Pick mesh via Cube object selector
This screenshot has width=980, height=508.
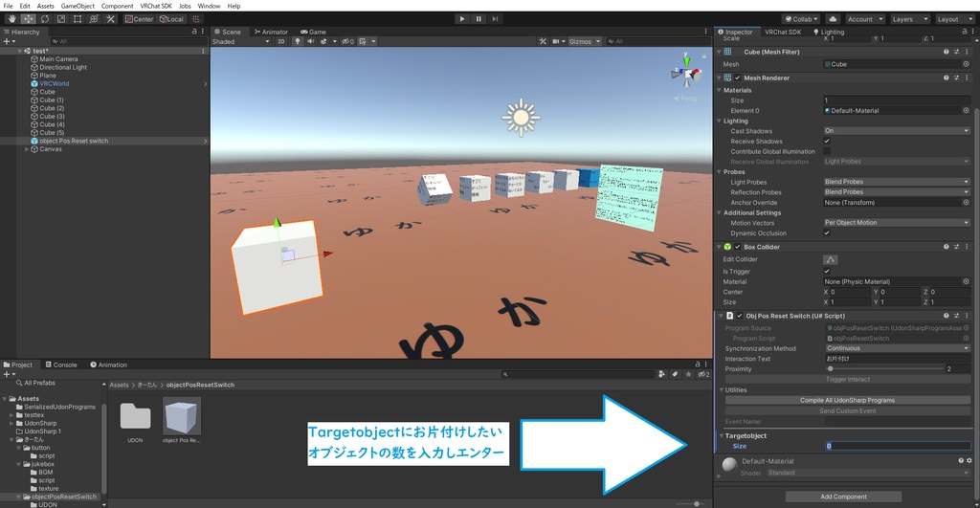pos(966,64)
